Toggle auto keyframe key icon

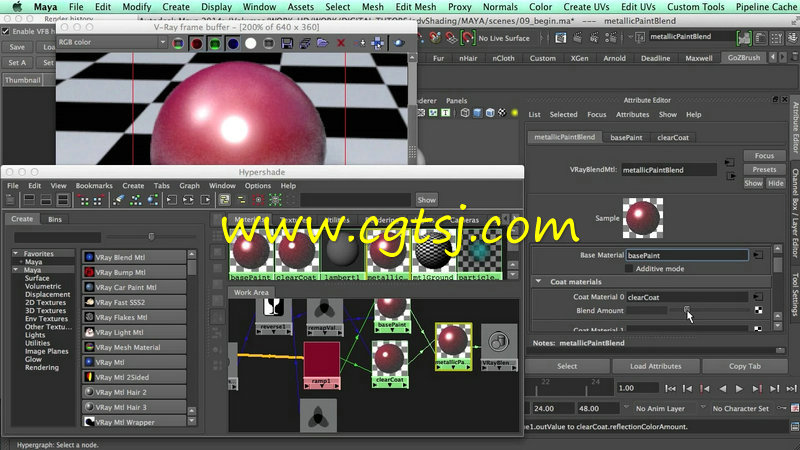point(782,408)
